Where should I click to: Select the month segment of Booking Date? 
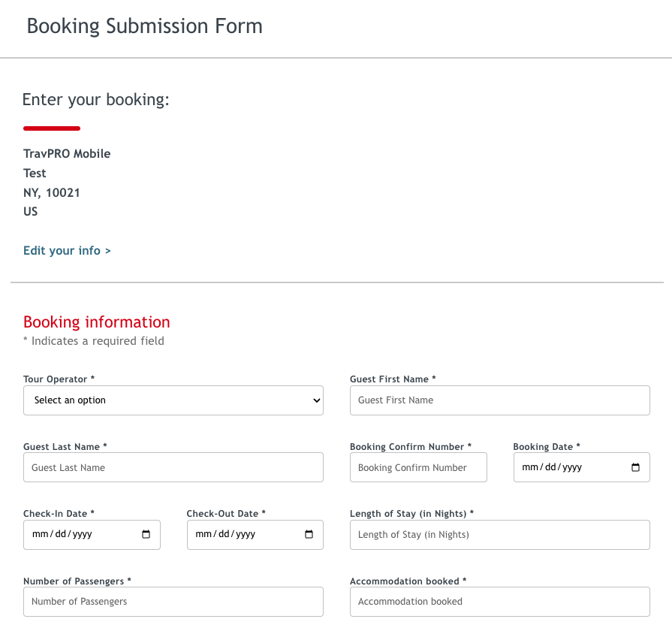click(530, 467)
